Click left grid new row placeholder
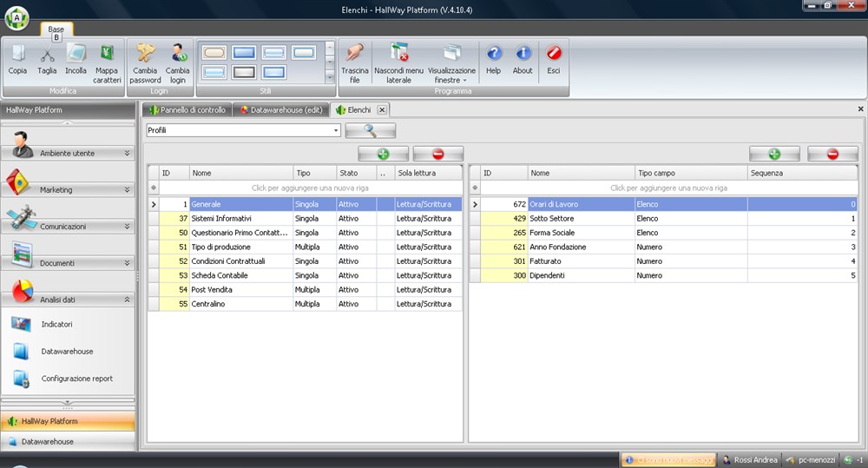The height and width of the screenshot is (468, 868). [310, 188]
